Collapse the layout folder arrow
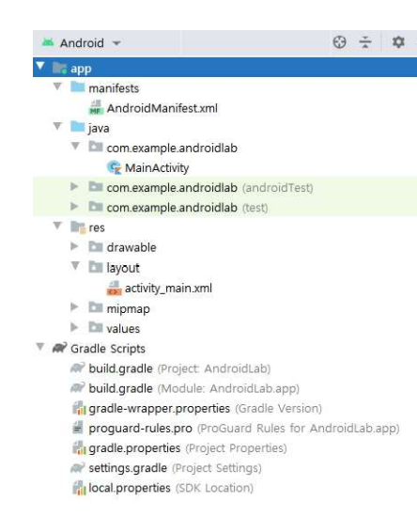 pyautogui.click(x=75, y=266)
